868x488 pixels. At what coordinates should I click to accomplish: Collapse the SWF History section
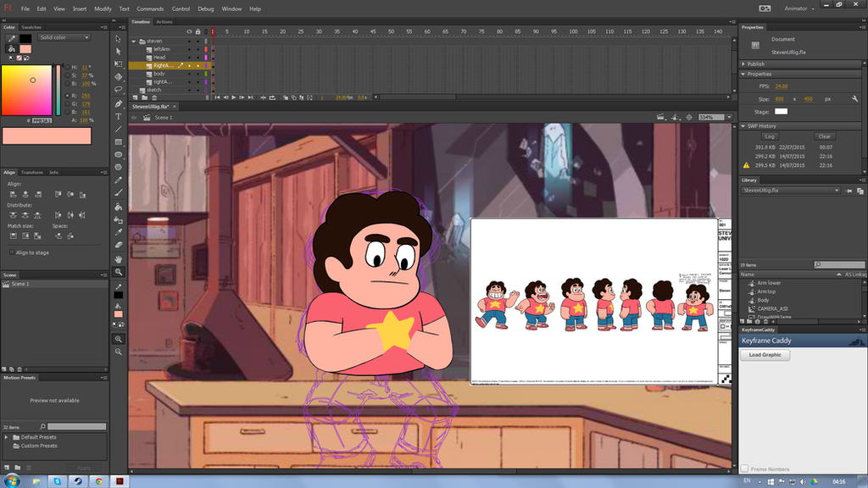[x=743, y=126]
